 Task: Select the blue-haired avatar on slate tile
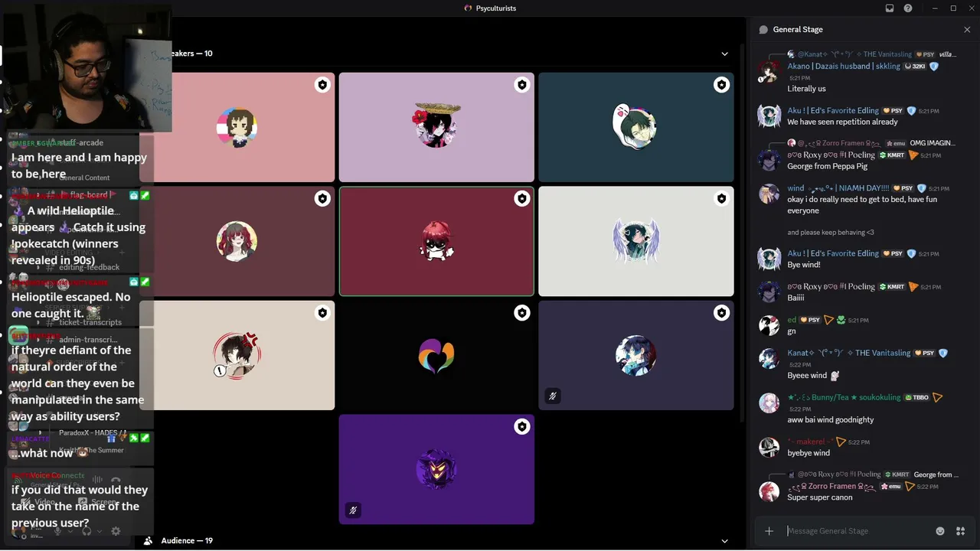pyautogui.click(x=635, y=355)
